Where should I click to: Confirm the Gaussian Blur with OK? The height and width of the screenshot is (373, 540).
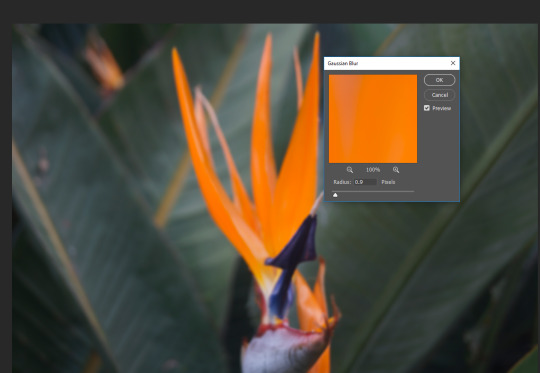click(439, 80)
